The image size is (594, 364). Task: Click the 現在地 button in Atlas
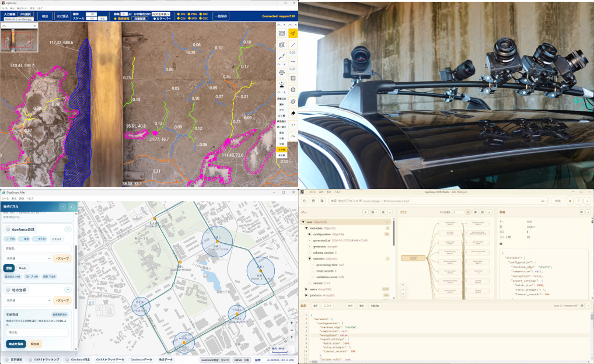(x=35, y=344)
